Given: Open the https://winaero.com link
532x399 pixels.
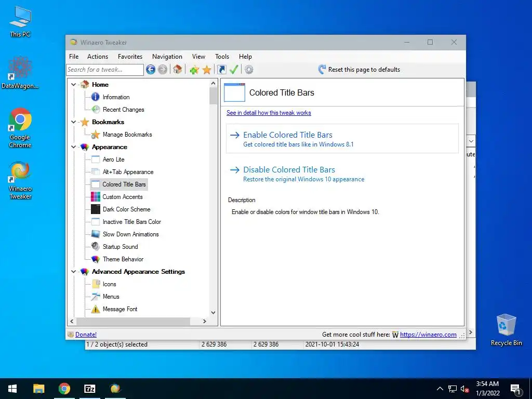Looking at the screenshot, I should click(x=428, y=335).
